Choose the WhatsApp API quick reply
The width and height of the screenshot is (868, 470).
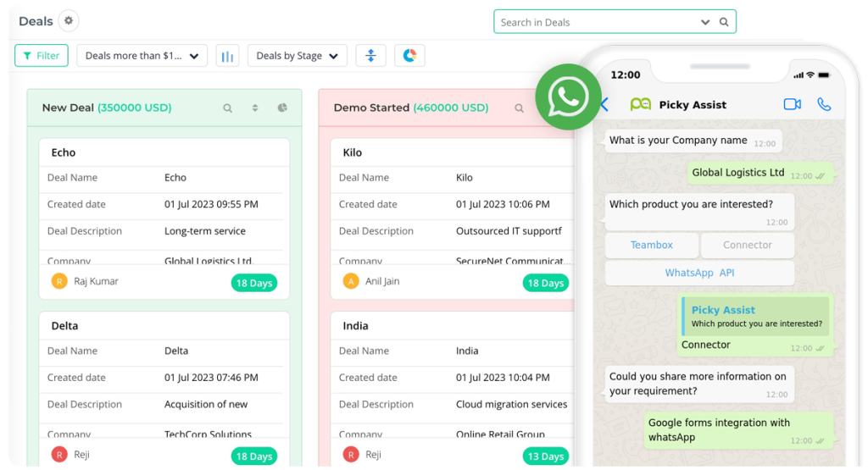pyautogui.click(x=699, y=274)
